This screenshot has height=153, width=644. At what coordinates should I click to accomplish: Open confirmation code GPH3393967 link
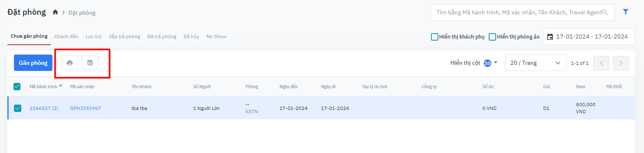tap(85, 108)
